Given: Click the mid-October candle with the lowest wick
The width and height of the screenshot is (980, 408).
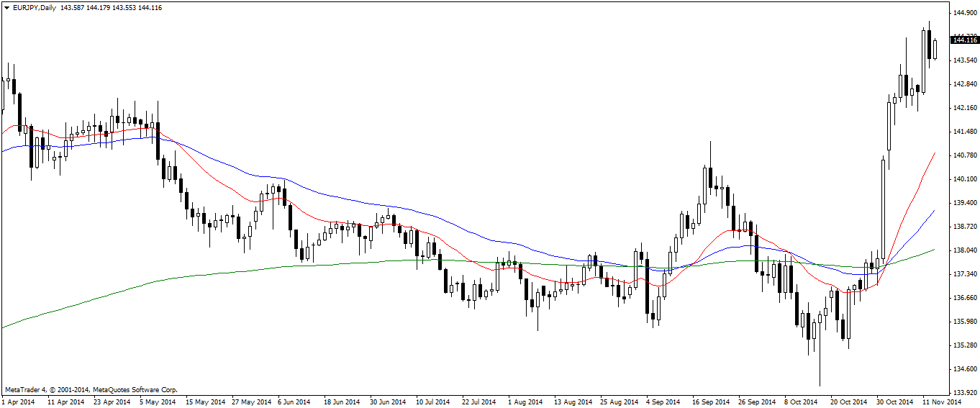Looking at the screenshot, I should 820,338.
